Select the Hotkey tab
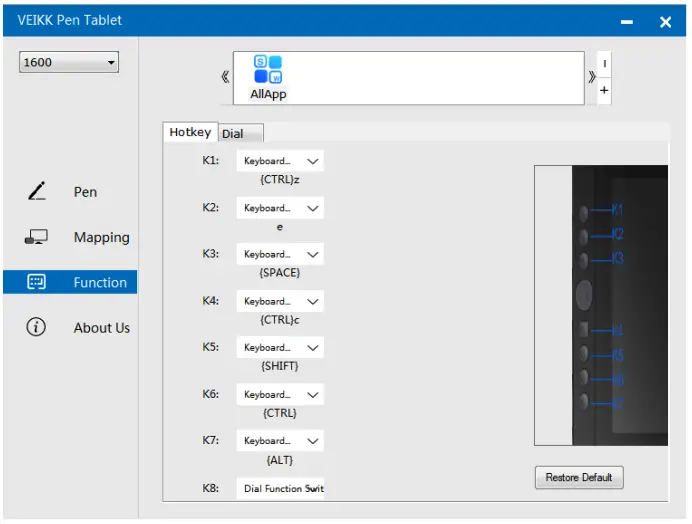This screenshot has width=692, height=524. pyautogui.click(x=190, y=133)
